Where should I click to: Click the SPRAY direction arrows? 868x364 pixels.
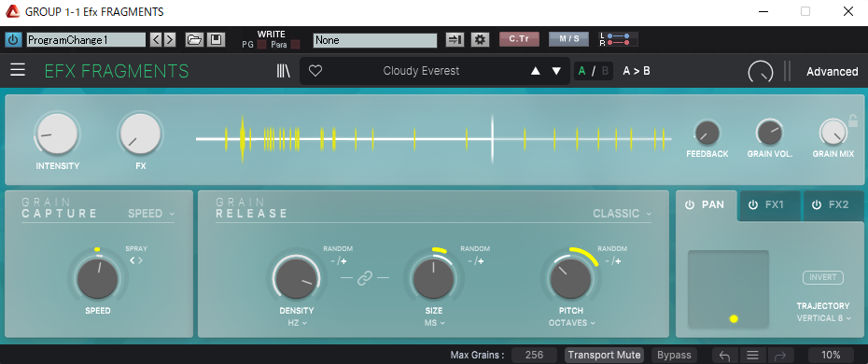[x=136, y=260]
